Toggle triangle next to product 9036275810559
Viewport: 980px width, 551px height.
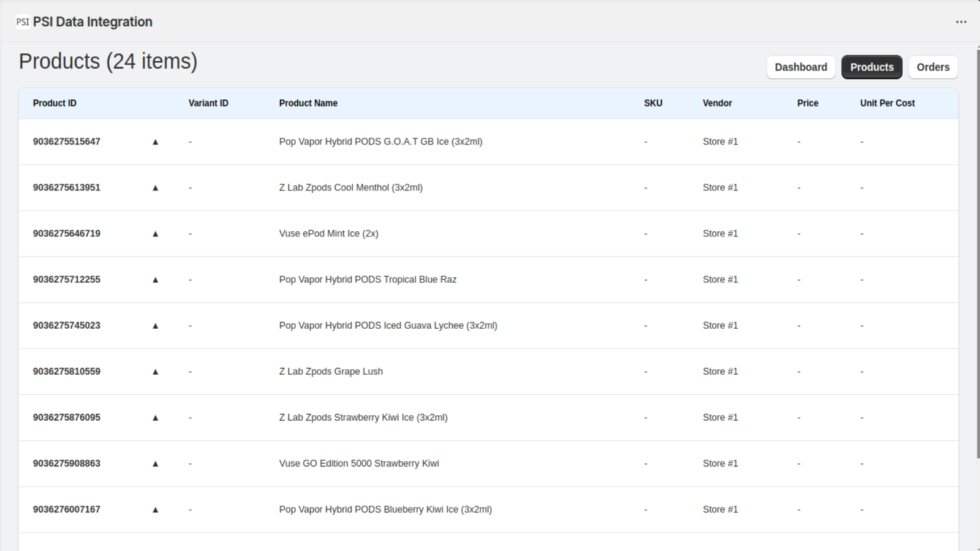tap(155, 372)
